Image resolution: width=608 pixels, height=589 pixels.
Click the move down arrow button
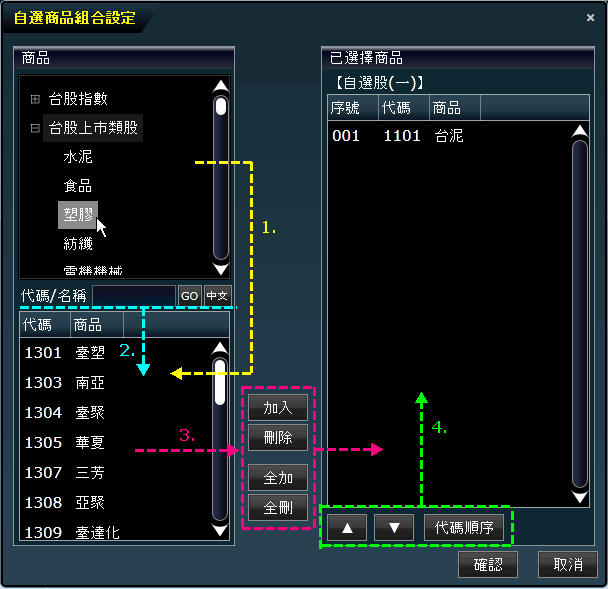(394, 528)
